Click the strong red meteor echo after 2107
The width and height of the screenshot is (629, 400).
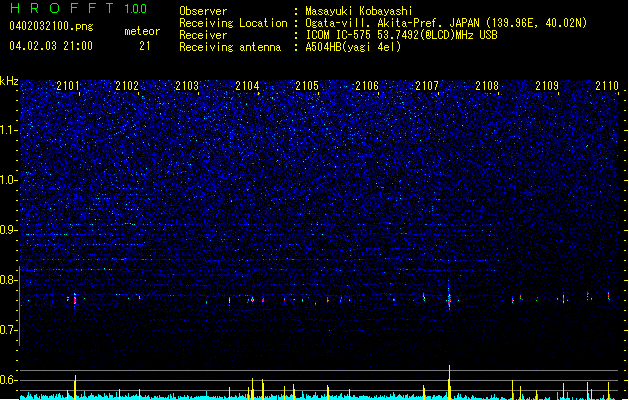[x=449, y=299]
